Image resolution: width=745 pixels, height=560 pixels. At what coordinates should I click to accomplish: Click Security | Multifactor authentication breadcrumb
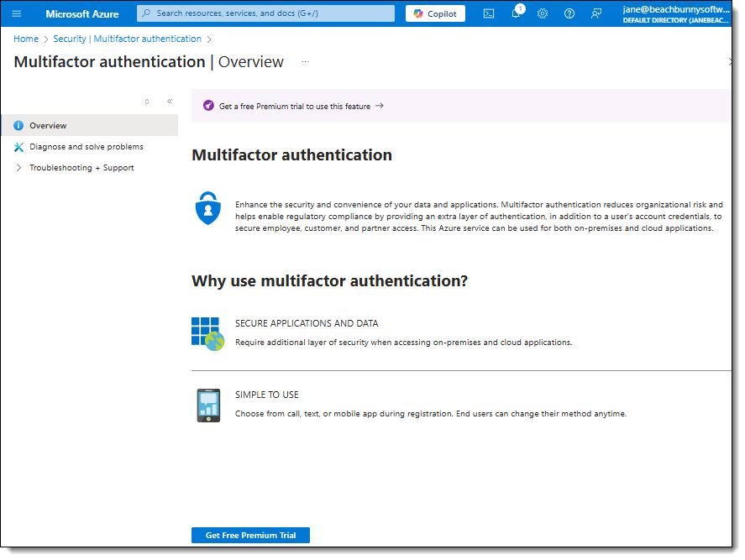pos(127,39)
